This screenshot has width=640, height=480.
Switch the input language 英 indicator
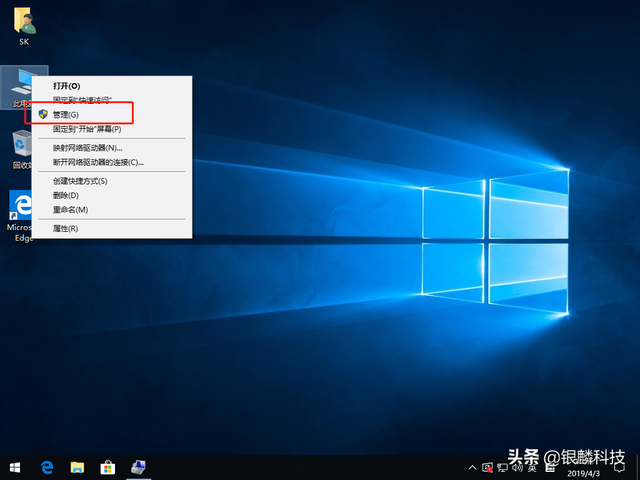coord(532,467)
